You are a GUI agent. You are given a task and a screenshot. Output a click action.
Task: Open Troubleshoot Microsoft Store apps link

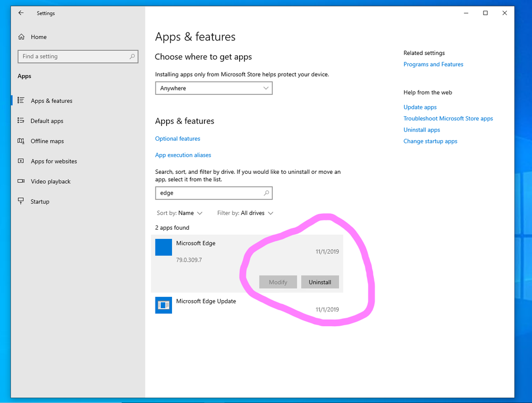coord(448,118)
